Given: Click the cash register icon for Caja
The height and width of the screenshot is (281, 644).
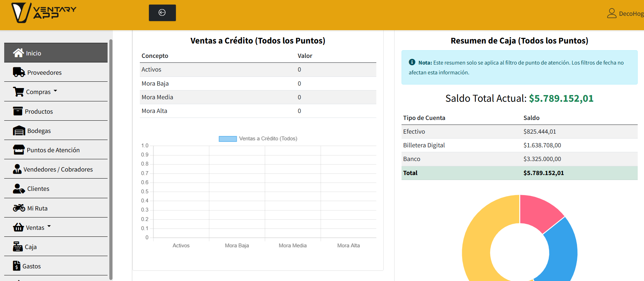Looking at the screenshot, I should (x=18, y=247).
